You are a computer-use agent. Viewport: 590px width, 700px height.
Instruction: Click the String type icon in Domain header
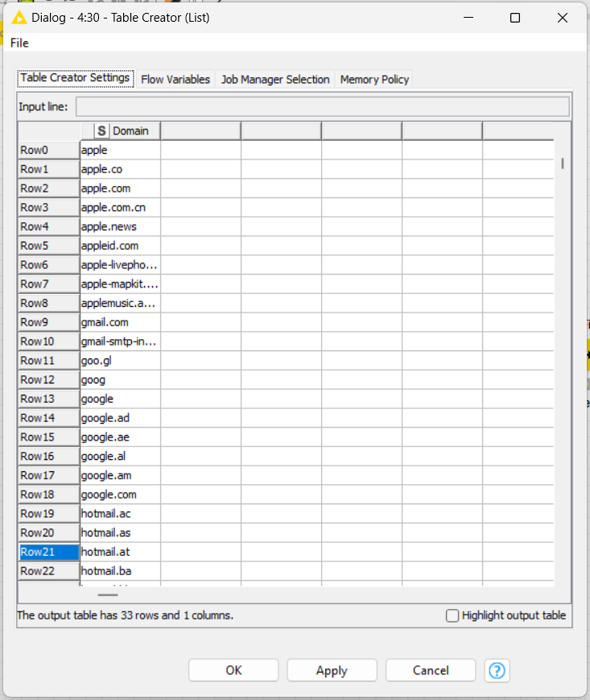pos(101,130)
